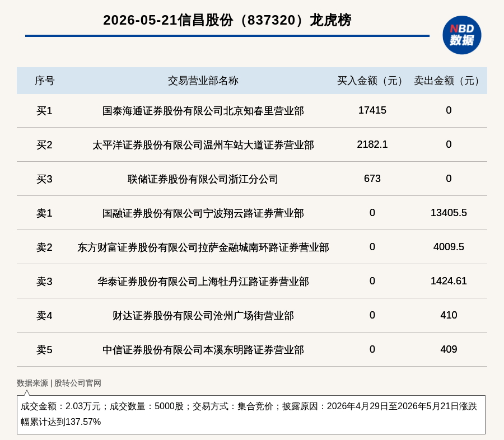Screen dimensions: 504x440
Task: Select the title 2026-05-21信昌股份（837320）龙虎榜
Action: [227, 20]
